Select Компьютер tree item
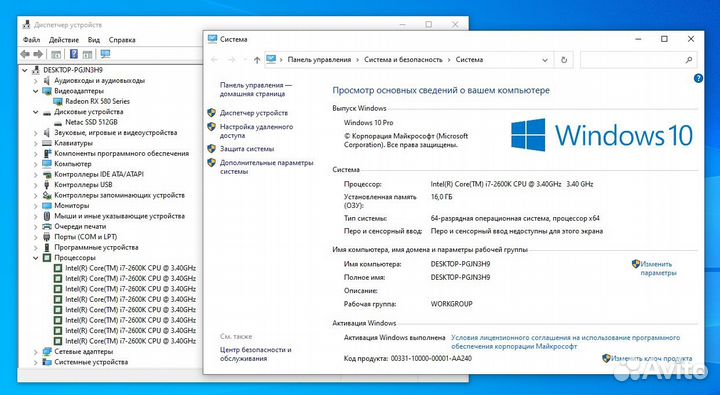720x395 pixels. (x=73, y=164)
